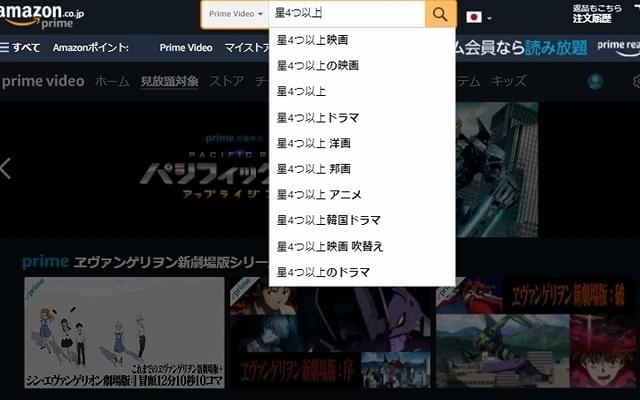The width and height of the screenshot is (640, 400).
Task: Open the Japan flag language selector
Action: click(478, 17)
